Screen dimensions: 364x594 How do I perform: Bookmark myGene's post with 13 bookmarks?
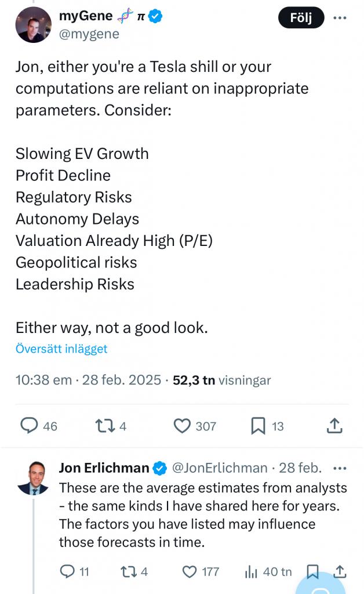pos(258,426)
